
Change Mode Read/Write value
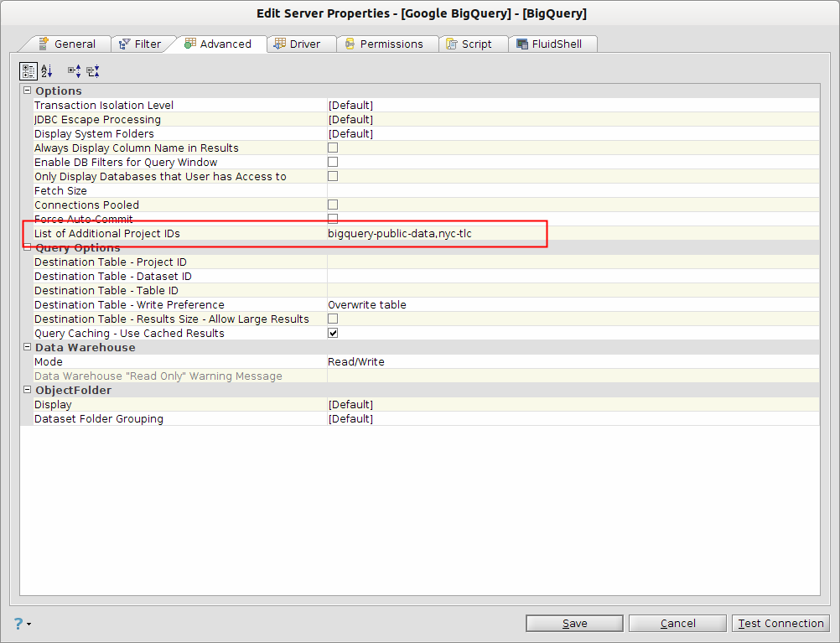pyautogui.click(x=573, y=361)
